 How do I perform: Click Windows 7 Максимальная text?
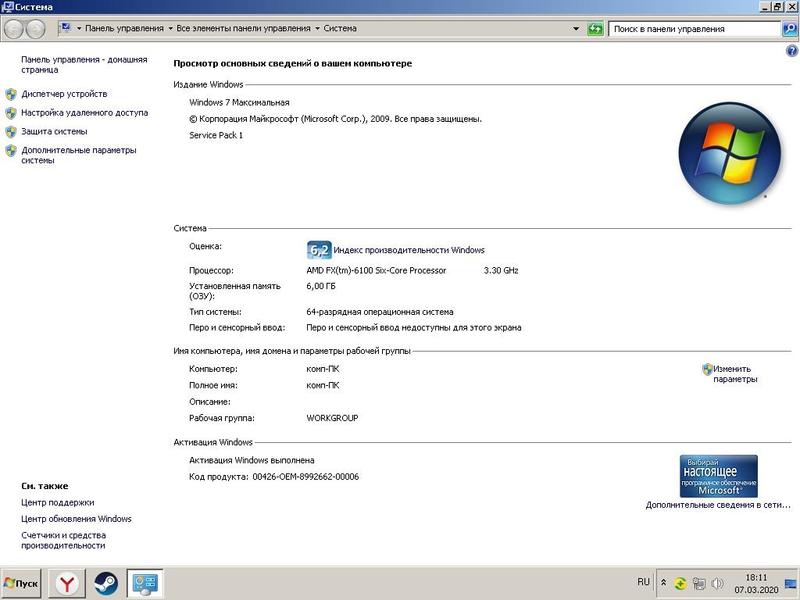click(x=239, y=103)
